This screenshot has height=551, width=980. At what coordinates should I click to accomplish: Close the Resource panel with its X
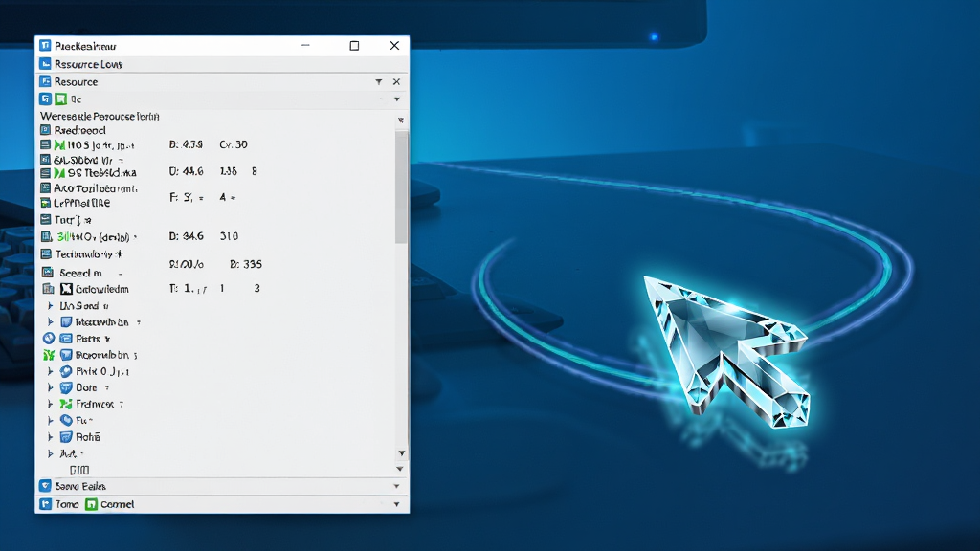click(396, 82)
